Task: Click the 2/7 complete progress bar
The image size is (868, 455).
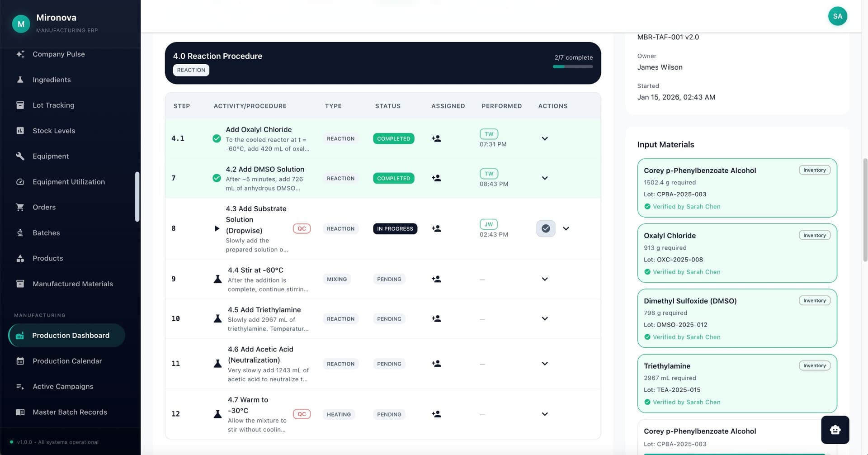Action: (x=573, y=66)
